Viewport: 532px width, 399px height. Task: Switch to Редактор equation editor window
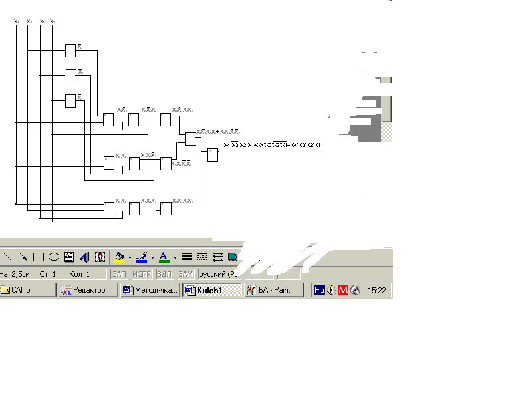[88, 290]
